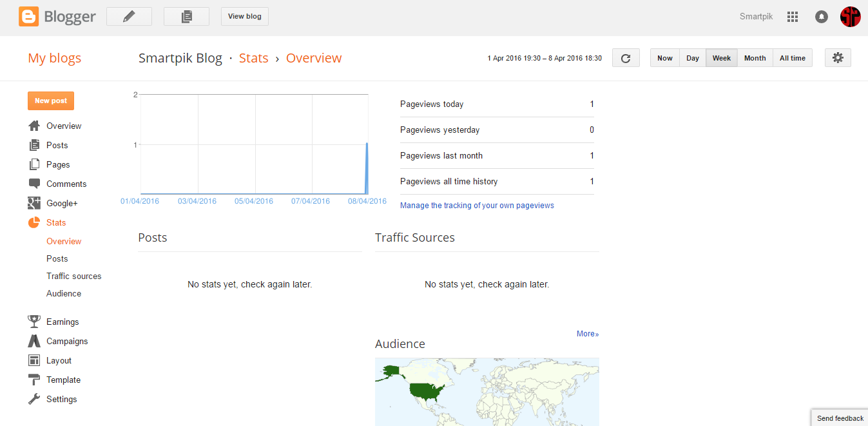
Task: Click the Comments speech bubble icon
Action: [34, 184]
